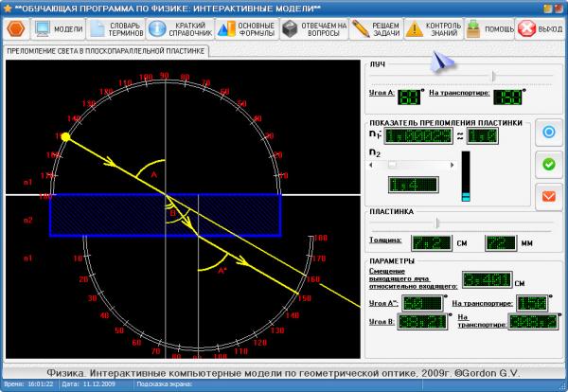Image resolution: width=568 pixels, height=392 pixels.
Task: Open ОТВЕЧАЕМ НА ВОПРОСЫ section
Action: tap(314, 29)
